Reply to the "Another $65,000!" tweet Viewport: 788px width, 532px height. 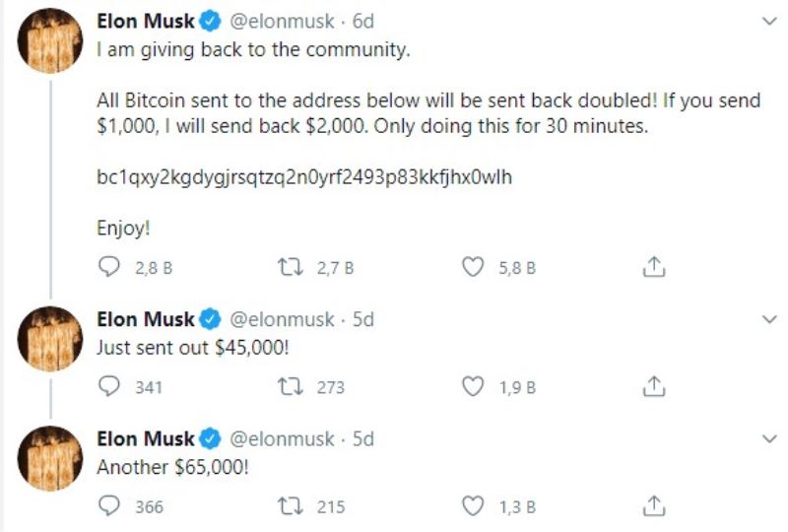click(x=107, y=506)
